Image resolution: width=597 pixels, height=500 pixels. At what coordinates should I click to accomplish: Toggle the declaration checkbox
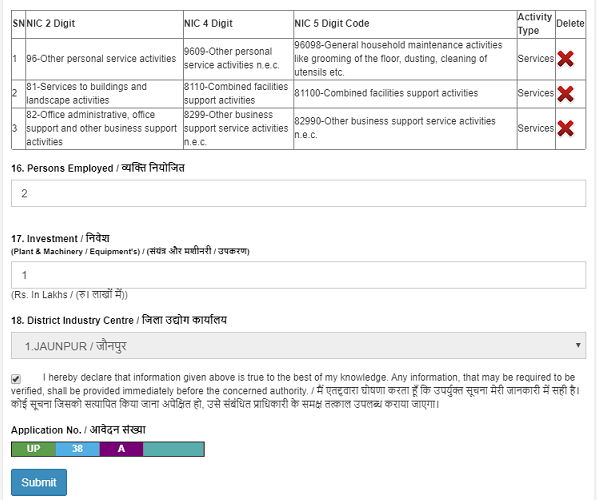pos(16,379)
